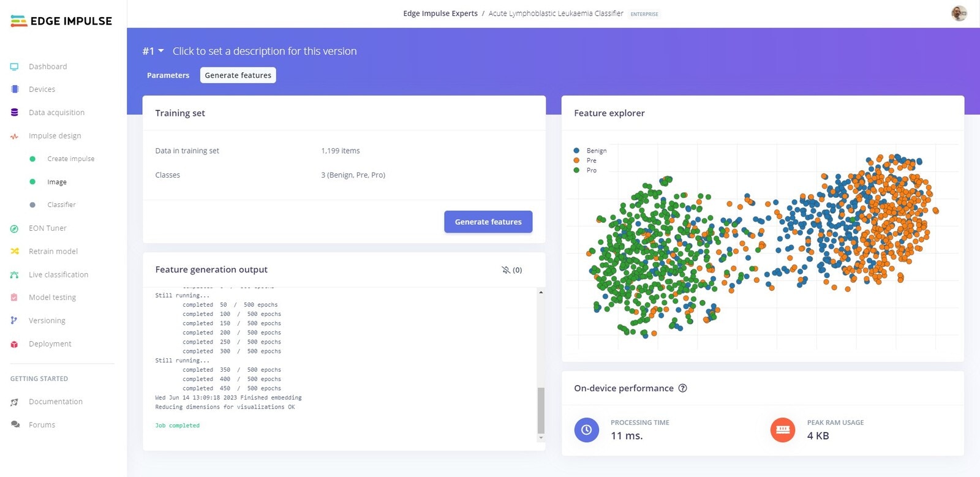Image resolution: width=980 pixels, height=477 pixels.
Task: Click the log scrollbar up arrow
Action: 541,292
